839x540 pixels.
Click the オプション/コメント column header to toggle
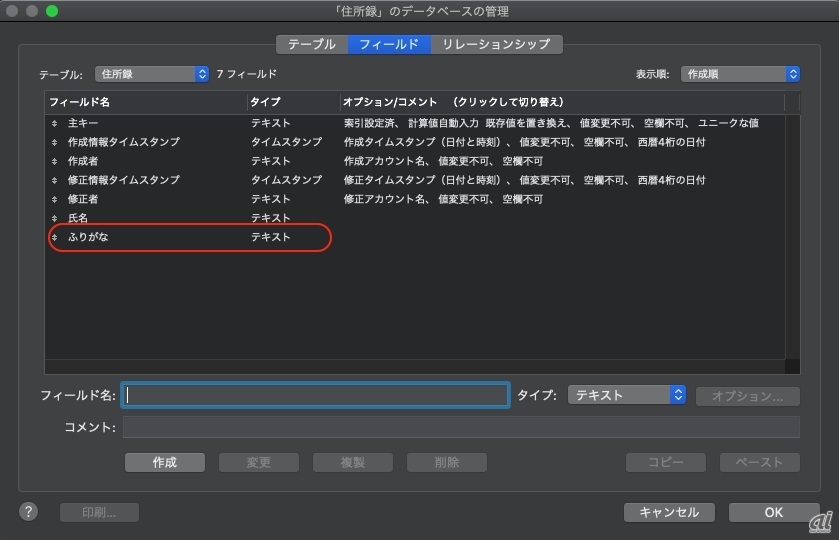562,102
